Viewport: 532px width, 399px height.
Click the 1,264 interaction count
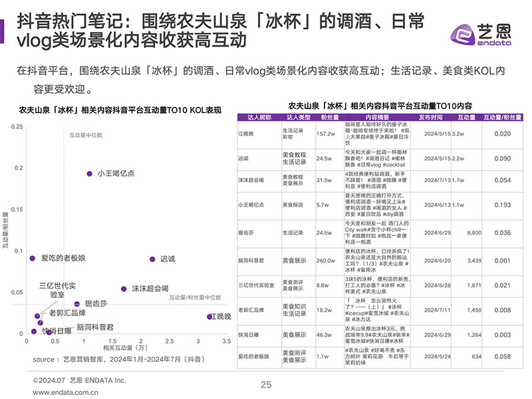(474, 335)
